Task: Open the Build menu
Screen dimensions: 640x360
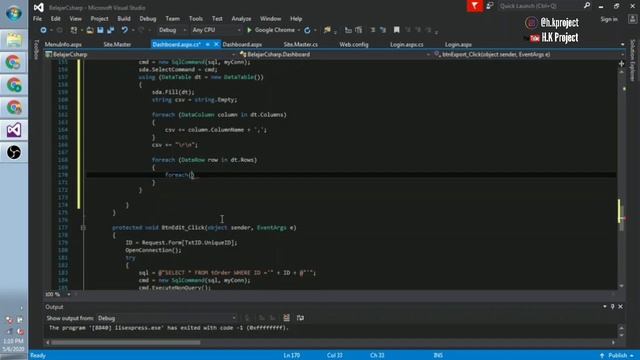Action: coord(124,19)
